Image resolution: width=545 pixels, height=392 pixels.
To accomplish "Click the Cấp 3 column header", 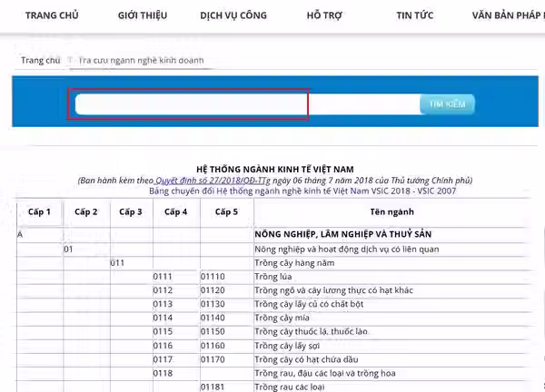I will point(131,211).
